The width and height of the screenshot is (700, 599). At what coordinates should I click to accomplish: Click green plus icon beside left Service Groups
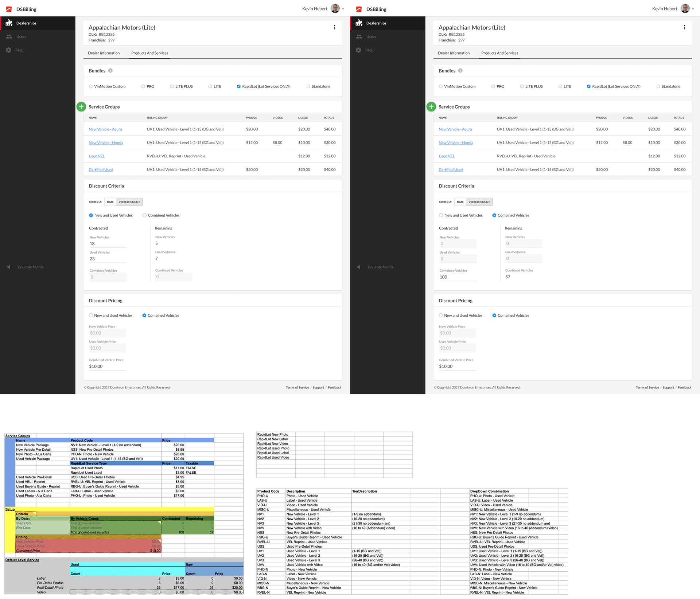pyautogui.click(x=81, y=107)
